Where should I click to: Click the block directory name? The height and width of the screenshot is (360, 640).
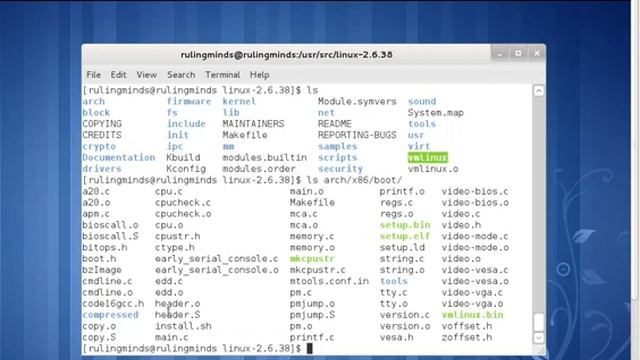pyautogui.click(x=96, y=113)
